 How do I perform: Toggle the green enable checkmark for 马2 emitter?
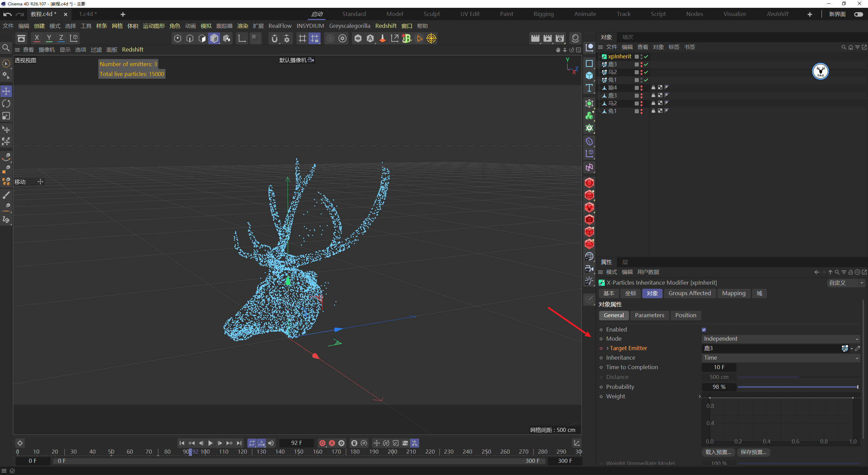click(646, 72)
